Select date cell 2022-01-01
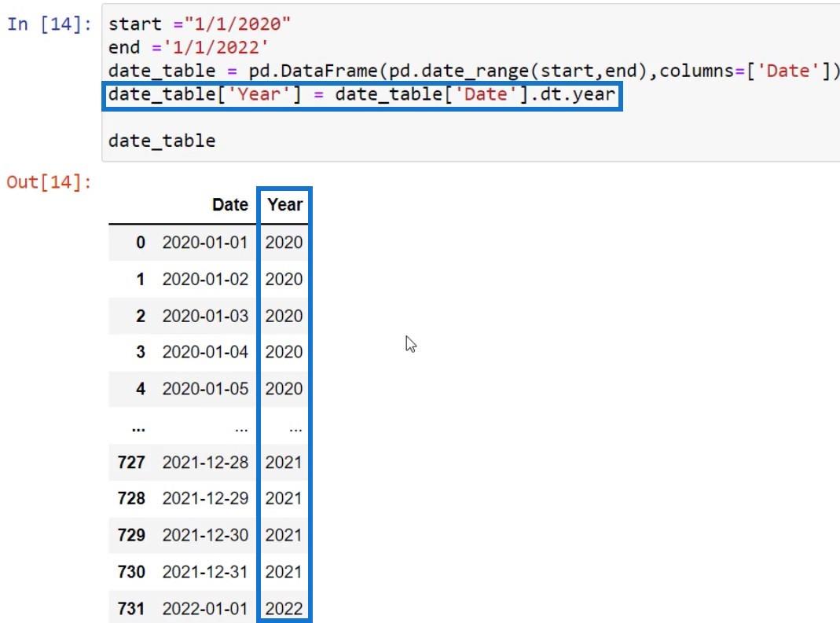 [205, 609]
